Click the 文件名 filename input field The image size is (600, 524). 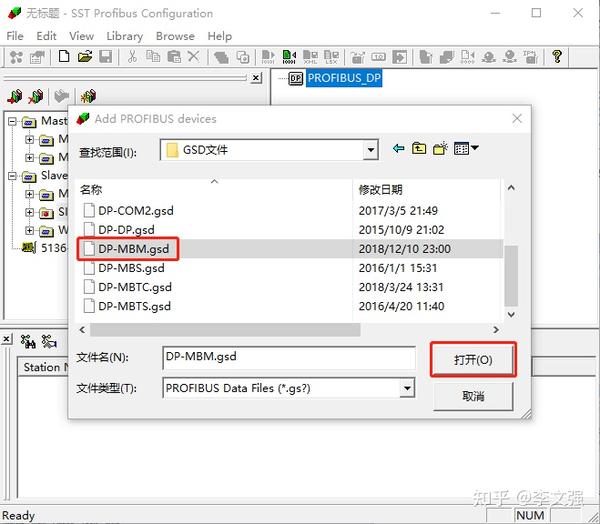[289, 357]
